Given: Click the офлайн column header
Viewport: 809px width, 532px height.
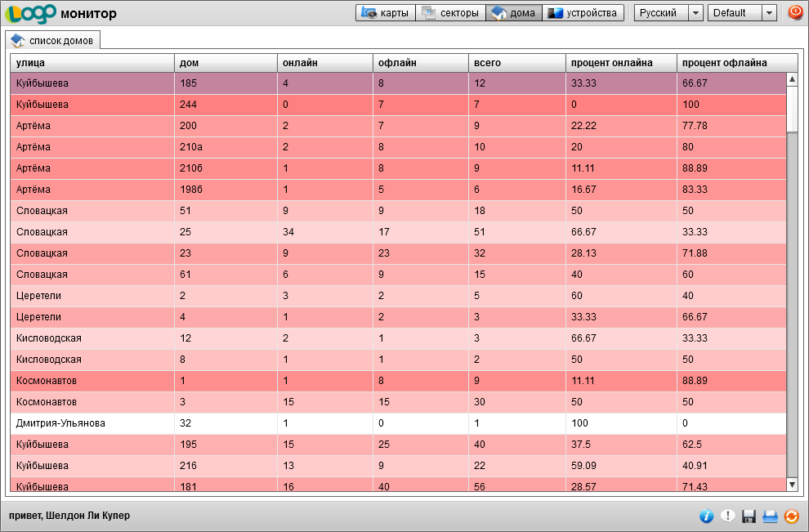Looking at the screenshot, I should point(420,63).
